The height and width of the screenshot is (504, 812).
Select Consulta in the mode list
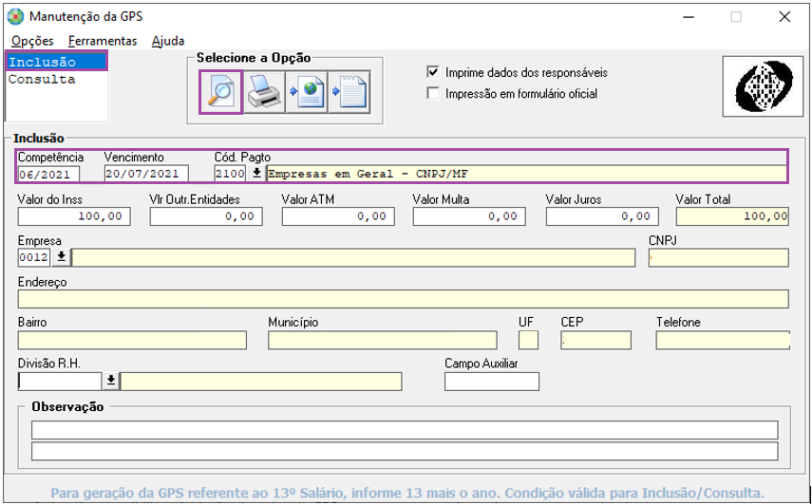(x=56, y=80)
